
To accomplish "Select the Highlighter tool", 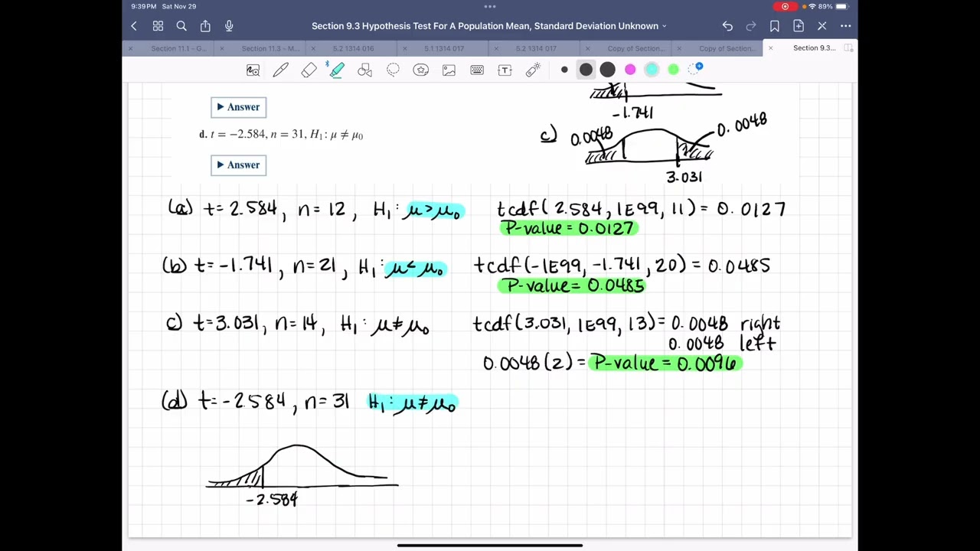I will pos(337,70).
